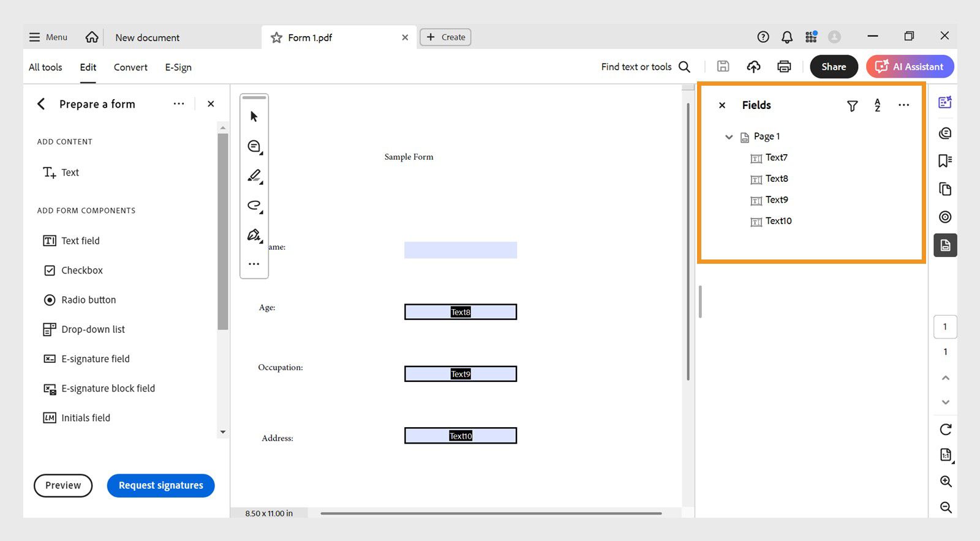Select the Highlight pen tool
This screenshot has width=980, height=541.
(254, 176)
